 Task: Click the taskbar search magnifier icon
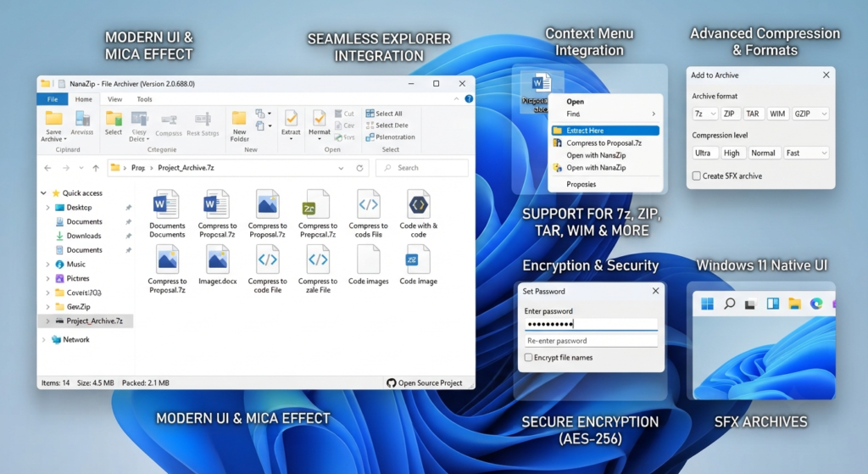[x=730, y=304]
